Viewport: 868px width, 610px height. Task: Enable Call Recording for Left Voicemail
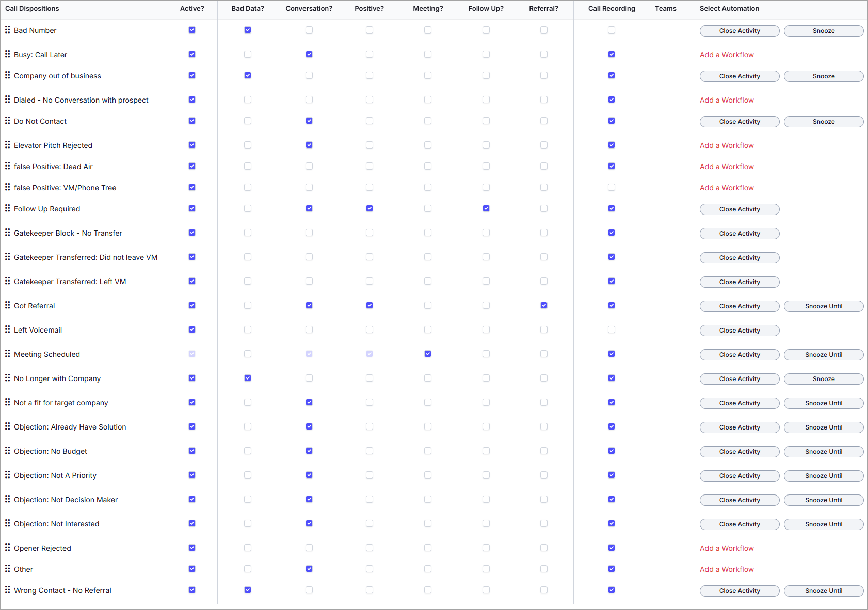click(612, 329)
